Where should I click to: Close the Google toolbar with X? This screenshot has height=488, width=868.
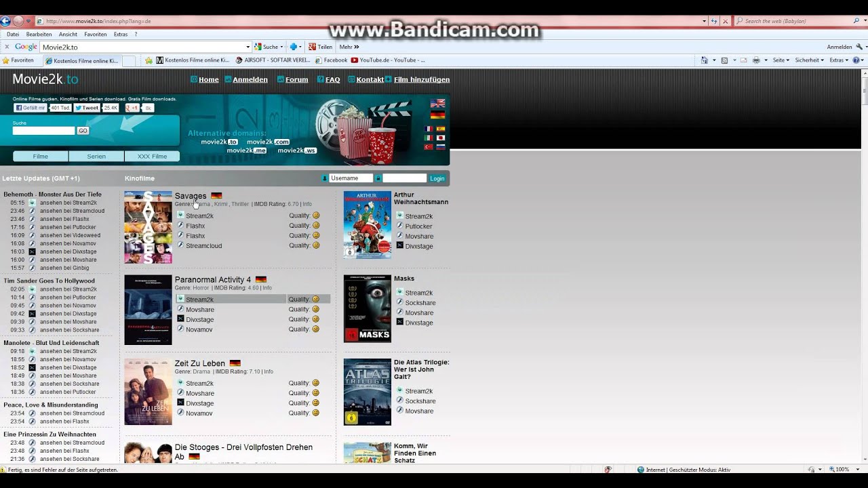[7, 47]
